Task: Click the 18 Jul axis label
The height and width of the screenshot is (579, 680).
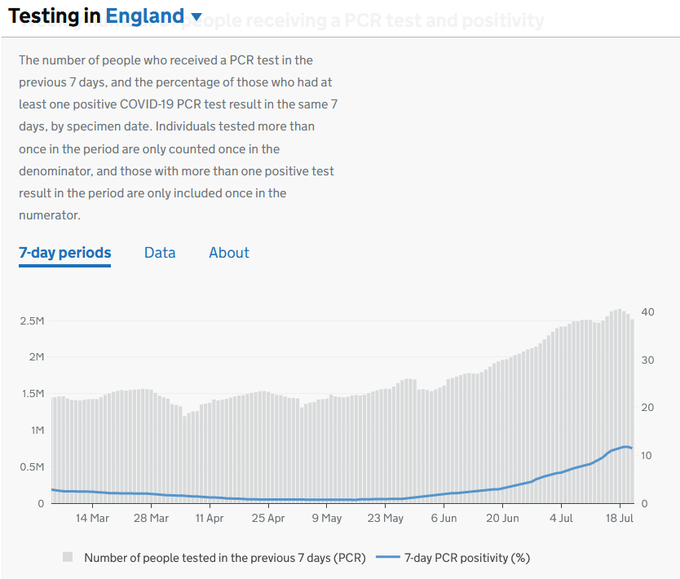Action: click(621, 519)
